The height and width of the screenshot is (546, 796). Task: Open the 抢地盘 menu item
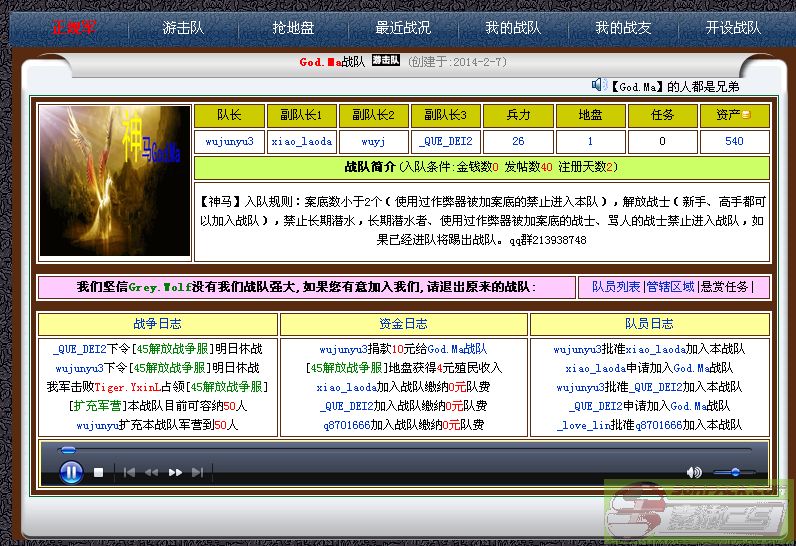(293, 28)
